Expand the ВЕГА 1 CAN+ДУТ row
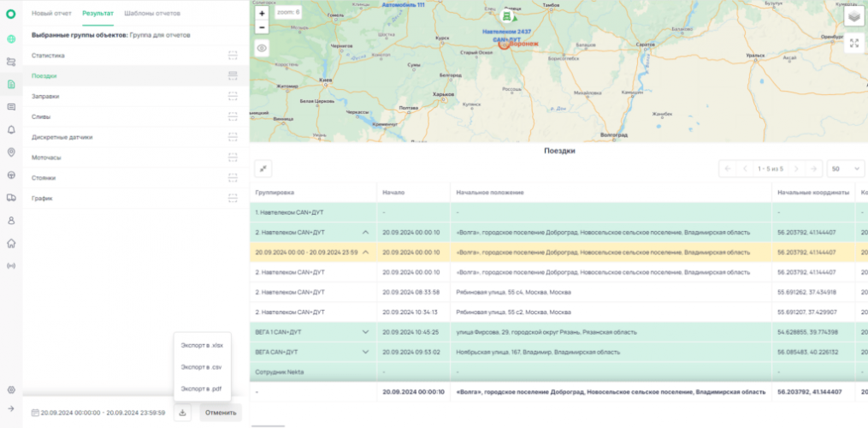868x428 pixels. tap(365, 331)
